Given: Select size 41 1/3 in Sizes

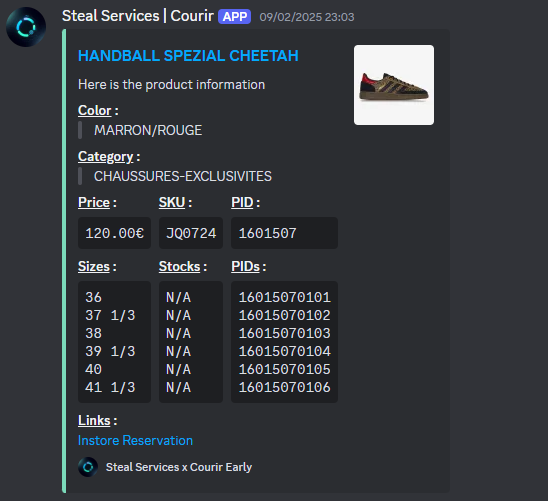Looking at the screenshot, I should (110, 387).
